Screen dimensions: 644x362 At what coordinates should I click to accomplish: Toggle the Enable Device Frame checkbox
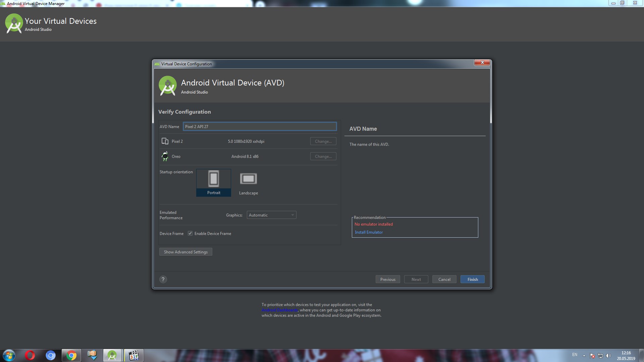190,233
